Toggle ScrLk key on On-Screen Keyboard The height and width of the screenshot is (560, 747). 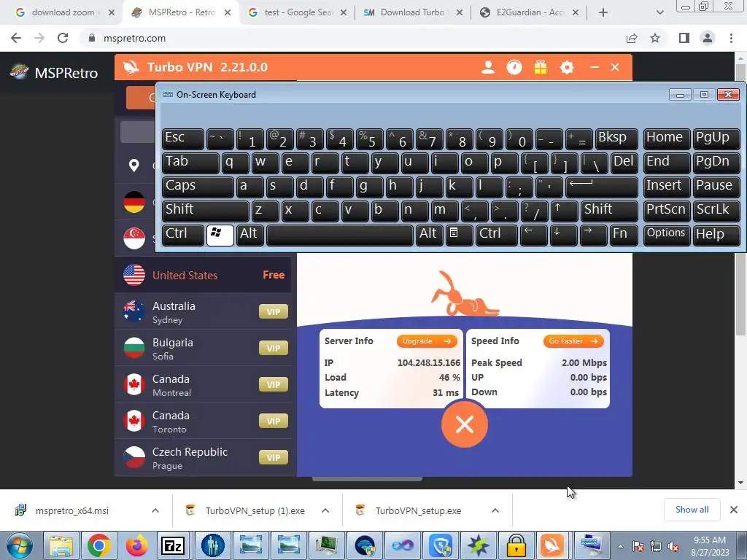(x=716, y=211)
